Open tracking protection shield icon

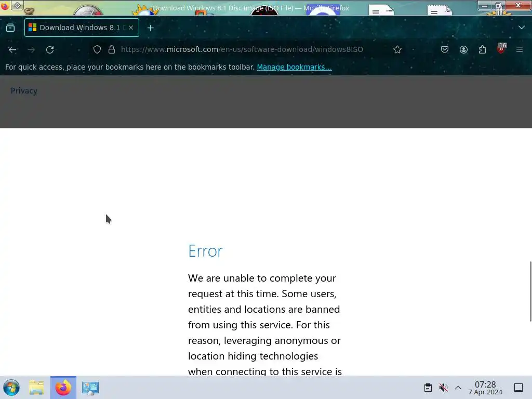tap(97, 49)
